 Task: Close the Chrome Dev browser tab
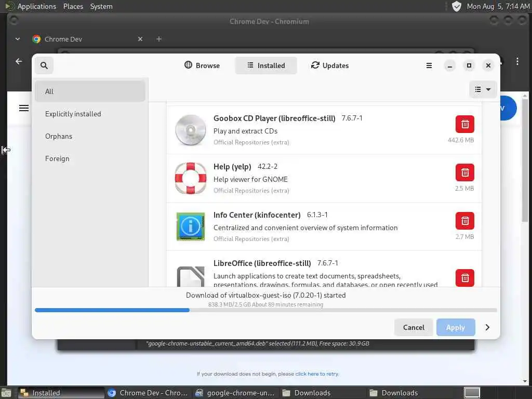140,39
